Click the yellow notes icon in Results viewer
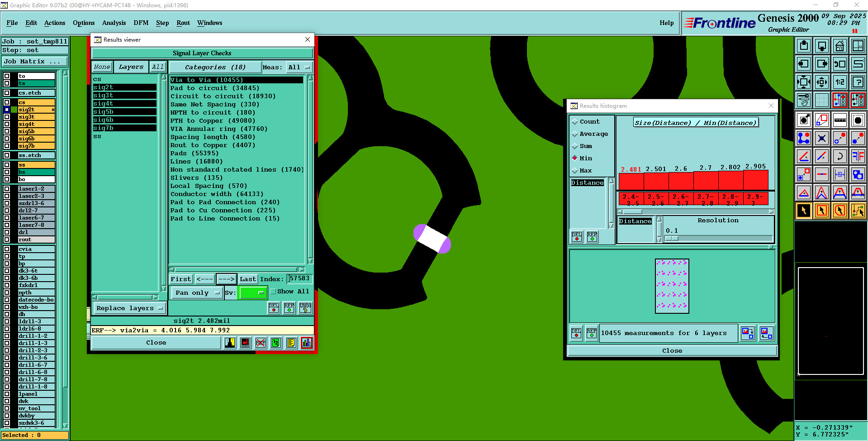The width and height of the screenshot is (868, 441). pos(291,343)
